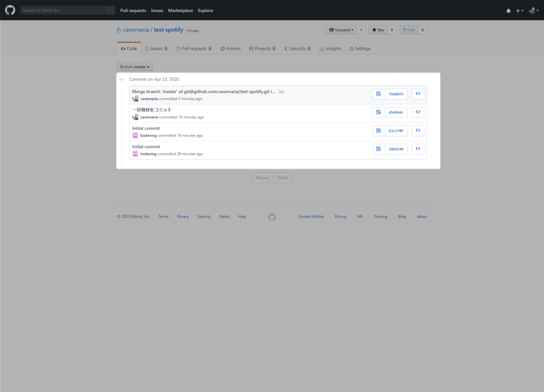Viewport: 544px width, 392px height.
Task: Open the Branch: master dropdown
Action: [134, 66]
